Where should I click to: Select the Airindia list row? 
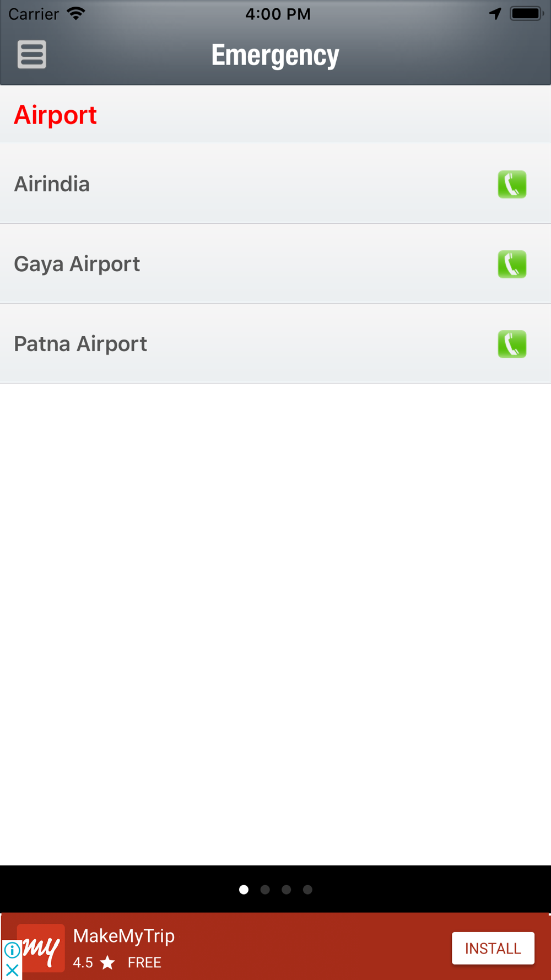click(275, 184)
